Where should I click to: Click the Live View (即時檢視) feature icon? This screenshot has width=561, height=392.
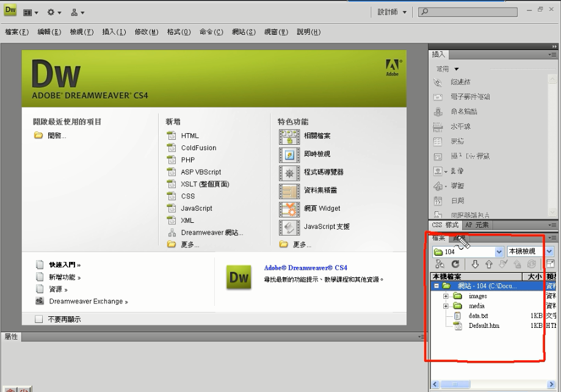click(x=289, y=155)
